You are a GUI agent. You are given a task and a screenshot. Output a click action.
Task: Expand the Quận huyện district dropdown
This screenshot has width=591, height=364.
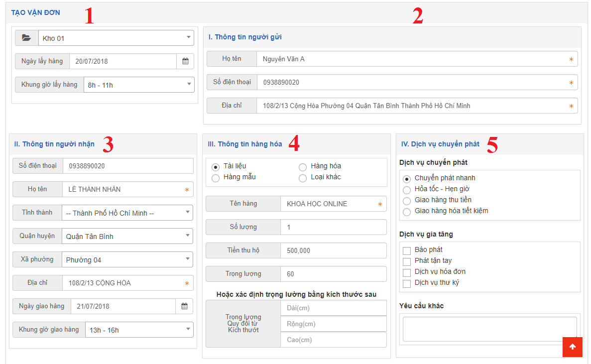click(x=127, y=236)
